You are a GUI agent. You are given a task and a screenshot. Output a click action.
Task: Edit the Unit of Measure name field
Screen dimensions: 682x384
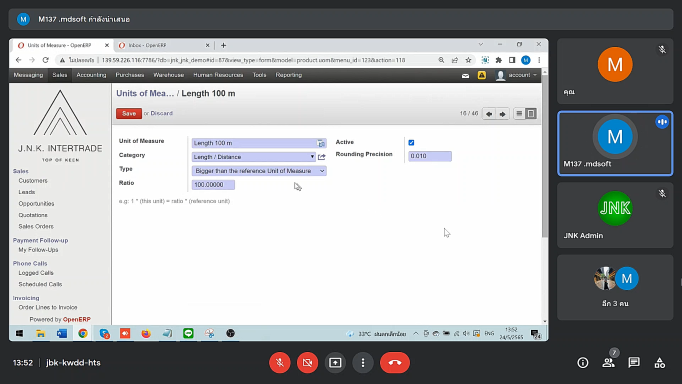[259, 143]
